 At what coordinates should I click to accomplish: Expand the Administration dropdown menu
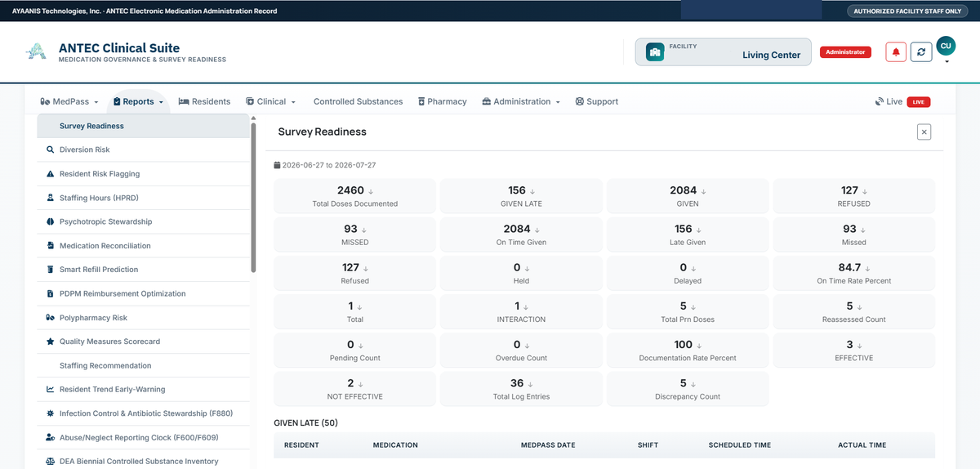coord(521,101)
